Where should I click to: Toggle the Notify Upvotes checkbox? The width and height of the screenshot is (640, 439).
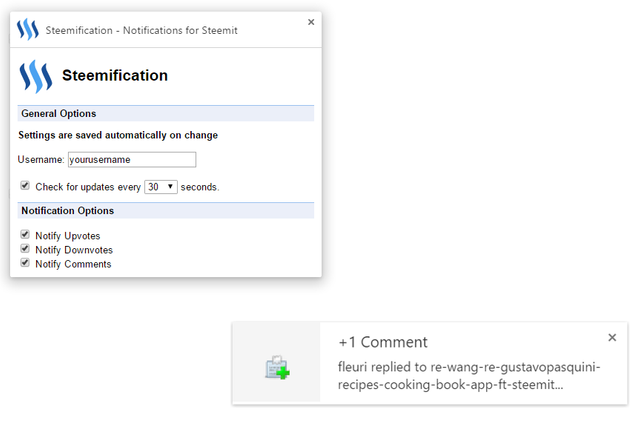tap(25, 234)
